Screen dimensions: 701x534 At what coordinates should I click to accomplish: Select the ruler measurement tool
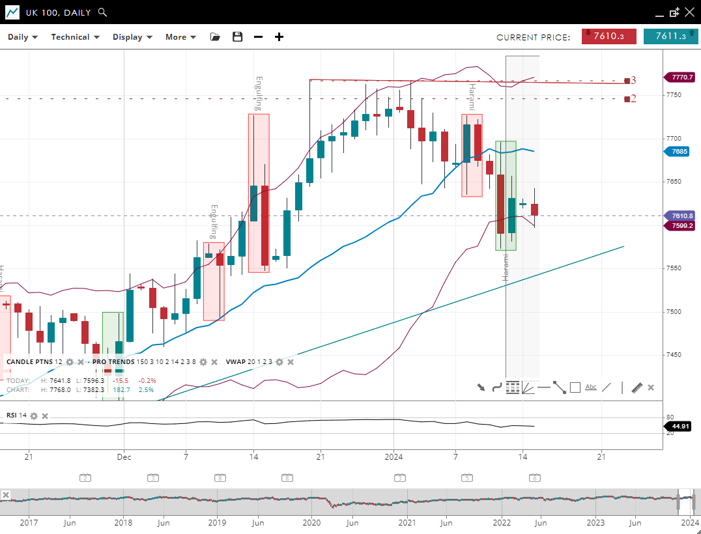tap(636, 387)
